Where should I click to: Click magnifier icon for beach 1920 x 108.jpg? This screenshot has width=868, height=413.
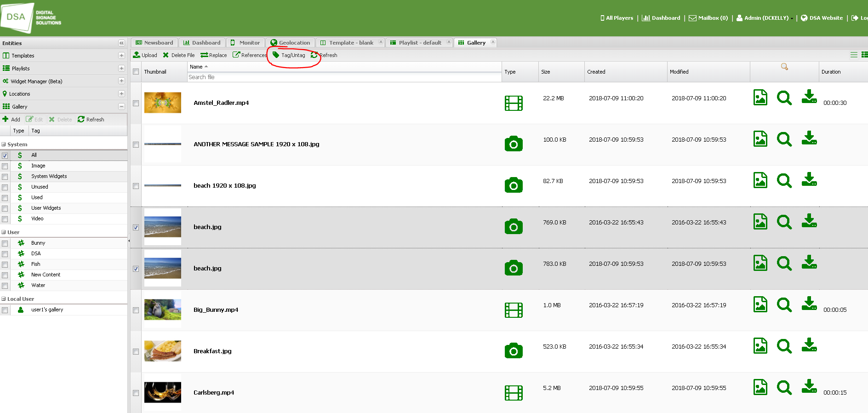click(784, 181)
